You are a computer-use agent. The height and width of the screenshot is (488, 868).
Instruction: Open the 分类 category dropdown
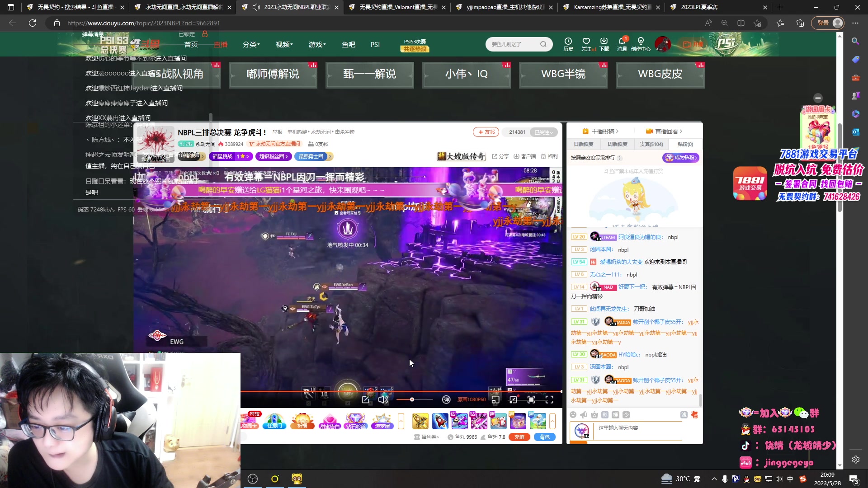coord(251,44)
